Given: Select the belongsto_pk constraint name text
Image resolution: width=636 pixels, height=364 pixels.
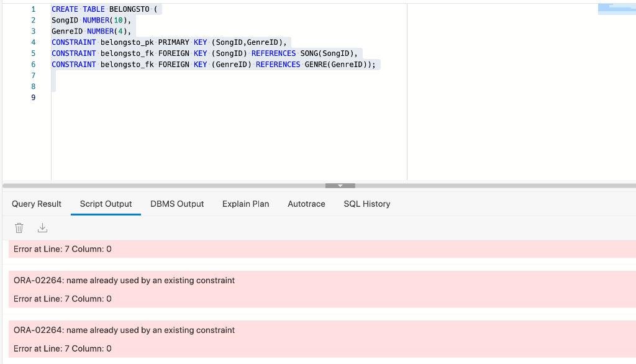Looking at the screenshot, I should (x=121, y=42).
